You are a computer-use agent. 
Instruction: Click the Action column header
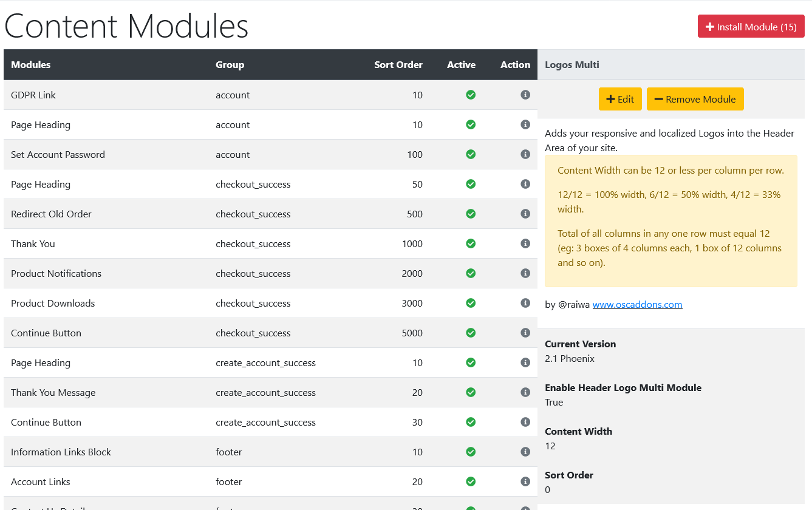pyautogui.click(x=516, y=64)
